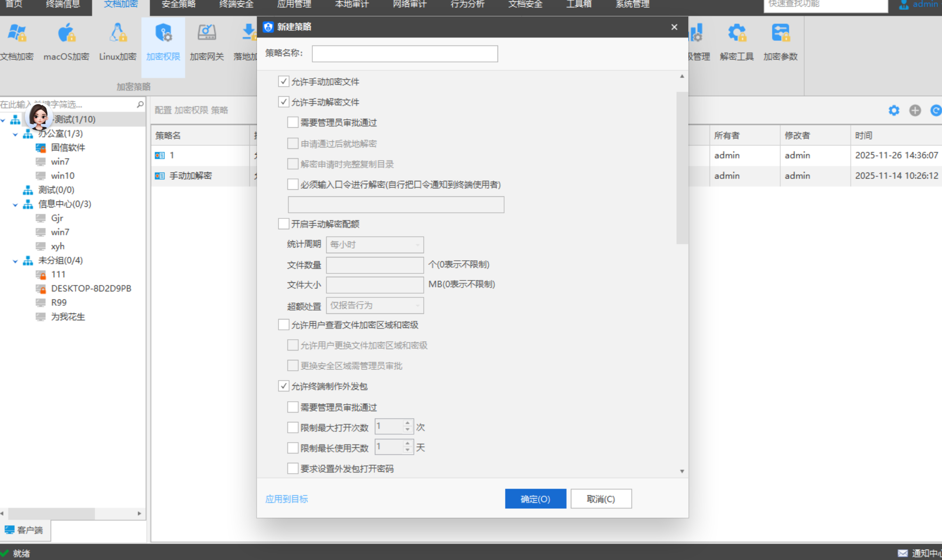
Task: Click the 策略名称 input field
Action: point(405,54)
